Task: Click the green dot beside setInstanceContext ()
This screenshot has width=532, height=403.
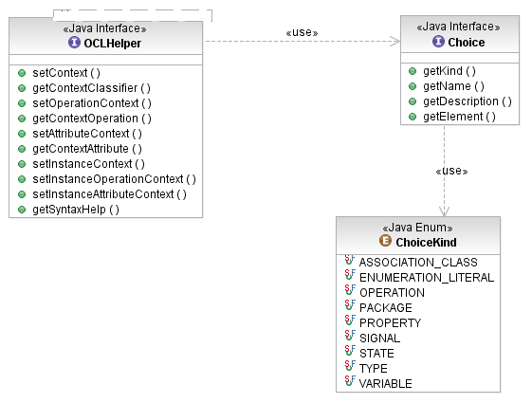Action: coord(22,164)
